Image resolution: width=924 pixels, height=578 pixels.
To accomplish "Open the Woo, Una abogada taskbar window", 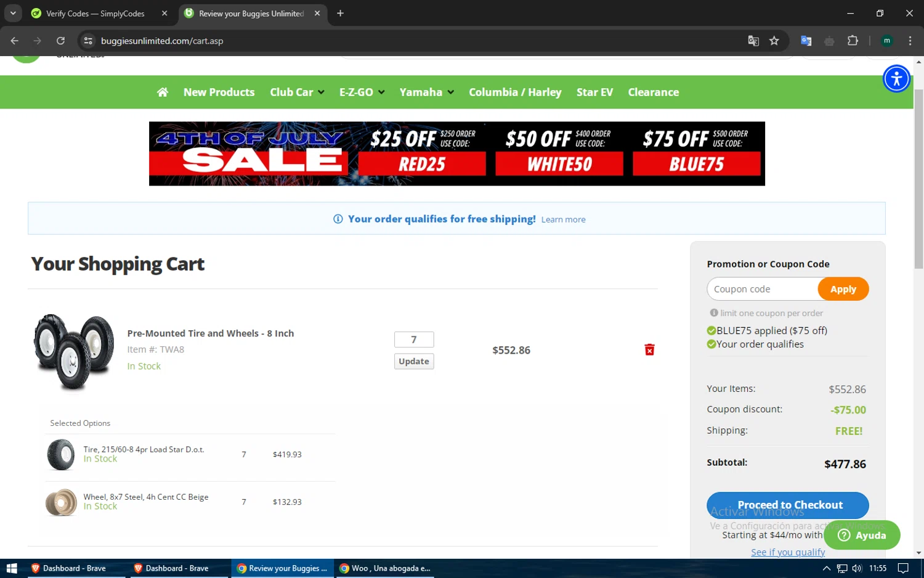I will (x=385, y=568).
